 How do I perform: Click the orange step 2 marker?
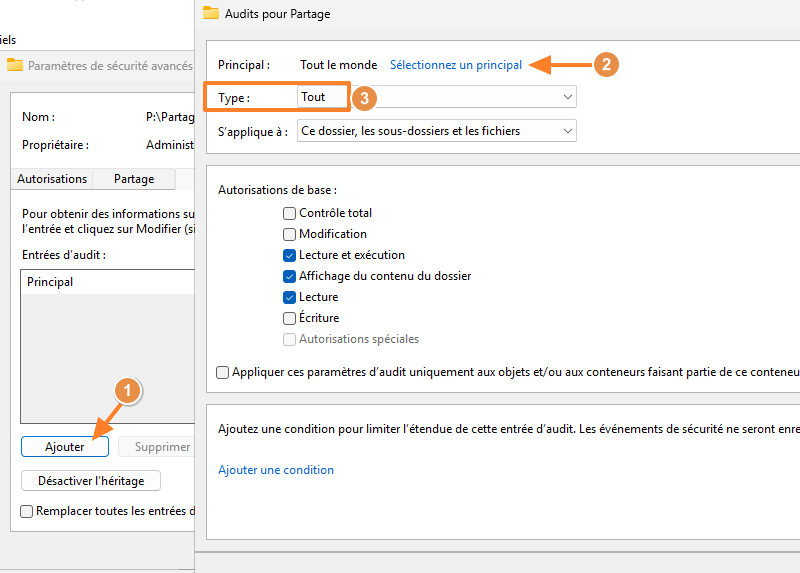[x=605, y=64]
